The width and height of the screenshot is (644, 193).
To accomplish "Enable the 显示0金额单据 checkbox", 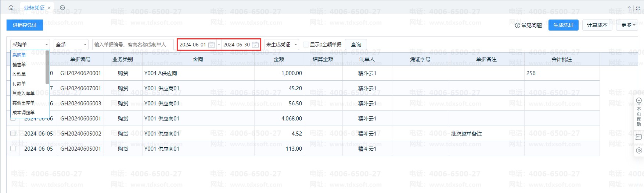I will point(306,45).
